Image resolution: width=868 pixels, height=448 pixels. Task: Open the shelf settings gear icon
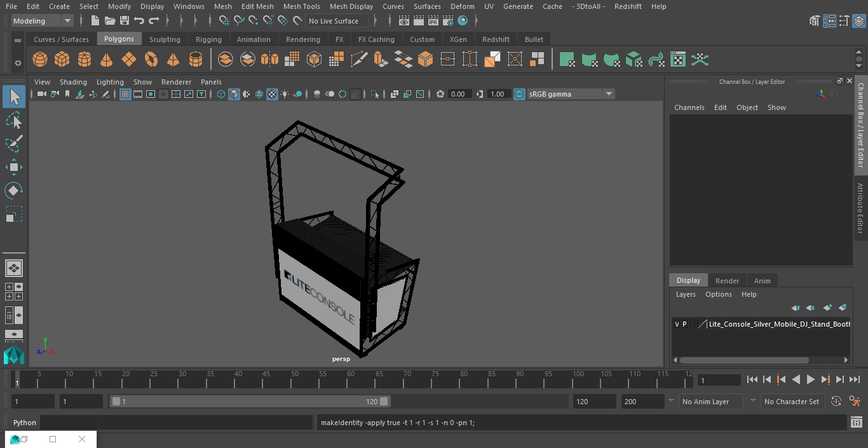[x=18, y=63]
